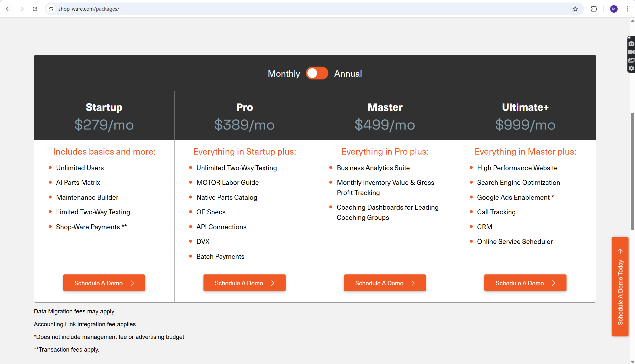This screenshot has width=635, height=364.
Task: Open the browser extensions puzzle icon
Action: (594, 9)
